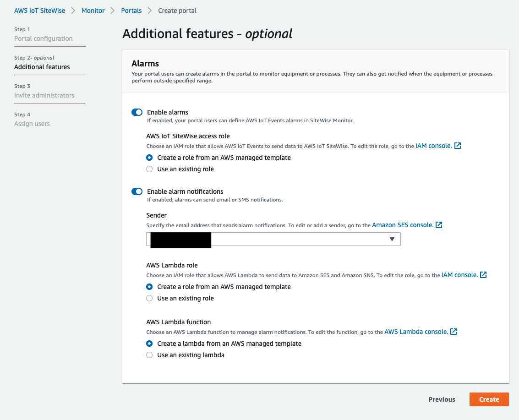
Task: Click inside the Sender email field
Action: point(275,239)
